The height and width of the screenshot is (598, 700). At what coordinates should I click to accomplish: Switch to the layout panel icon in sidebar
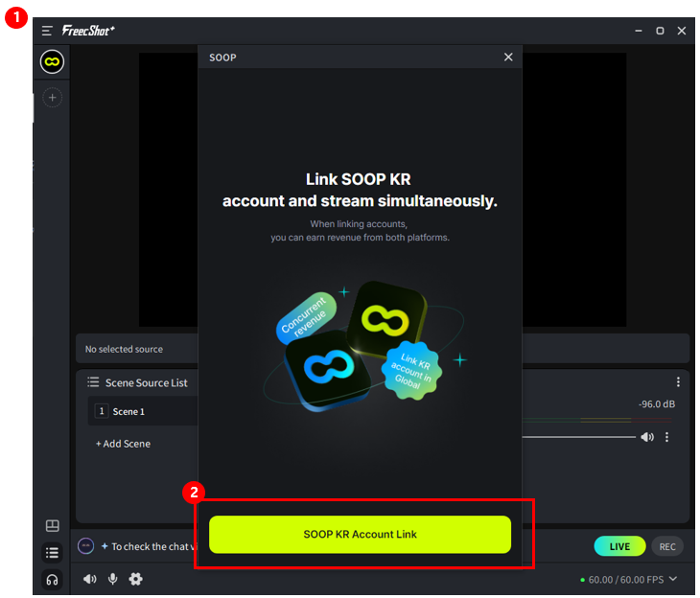point(52,526)
